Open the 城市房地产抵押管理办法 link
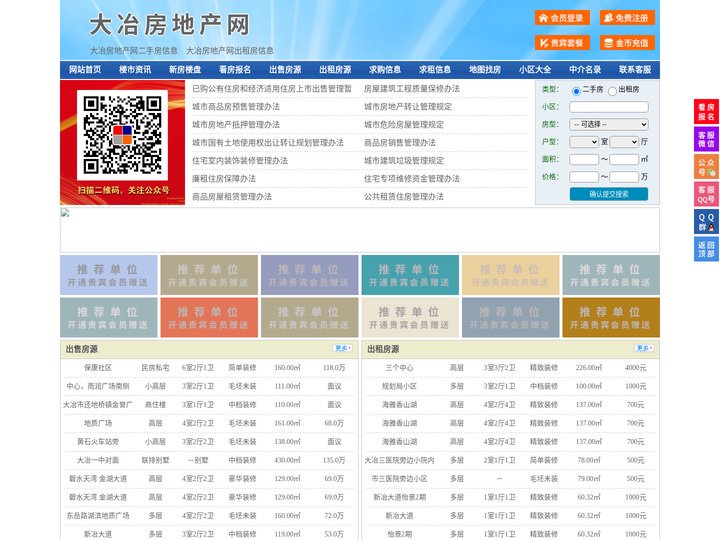This screenshot has height=540, width=720. 236,124
